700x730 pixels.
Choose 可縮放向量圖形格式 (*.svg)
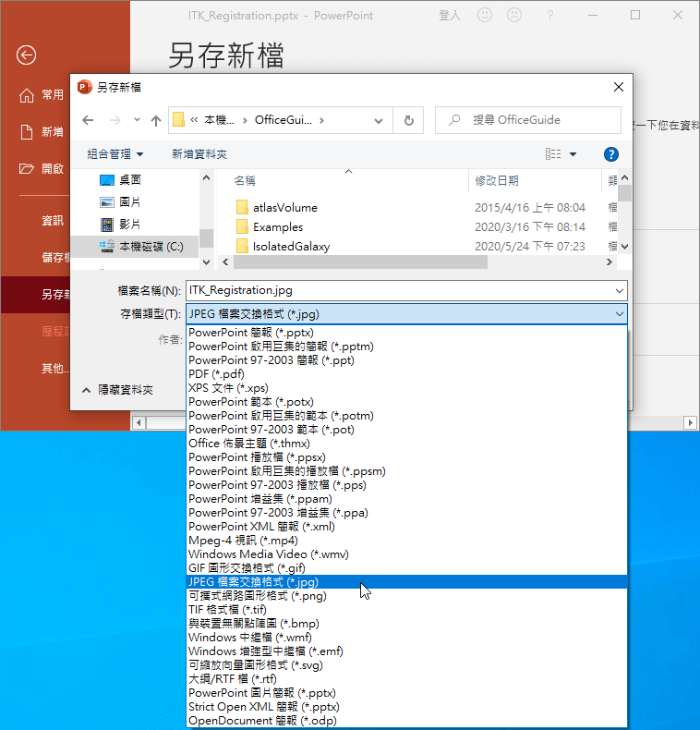pos(406,664)
